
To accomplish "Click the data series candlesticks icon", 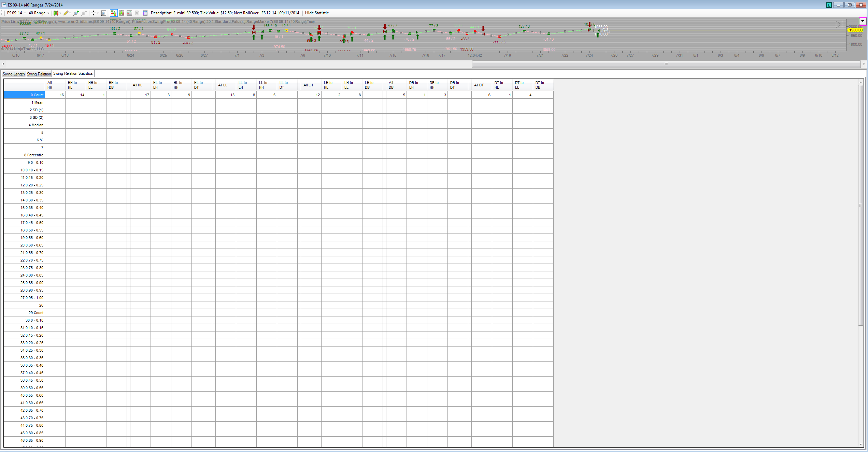I will point(121,13).
